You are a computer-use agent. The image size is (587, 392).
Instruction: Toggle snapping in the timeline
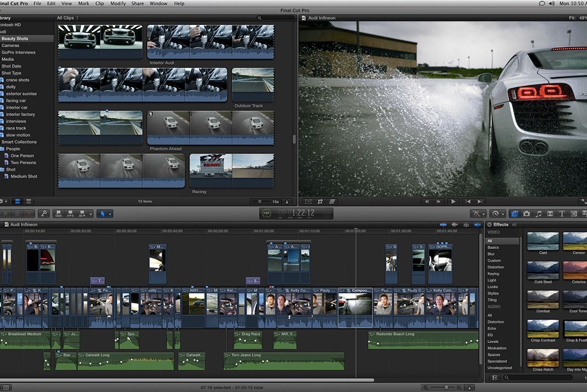(x=478, y=224)
